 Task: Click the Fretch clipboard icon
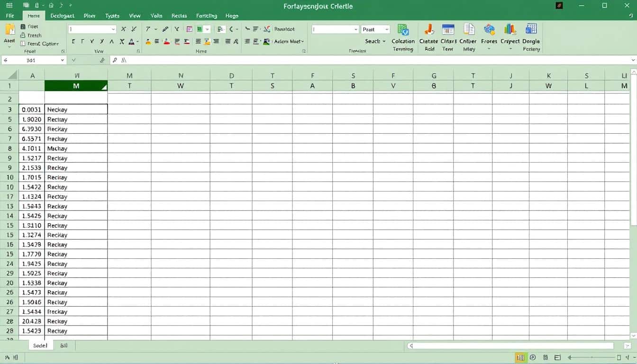click(23, 36)
